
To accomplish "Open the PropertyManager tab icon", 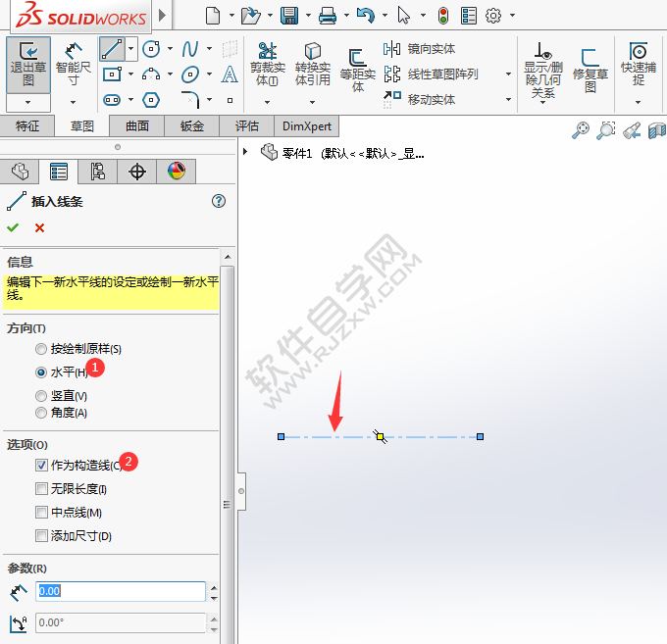I will click(x=58, y=172).
